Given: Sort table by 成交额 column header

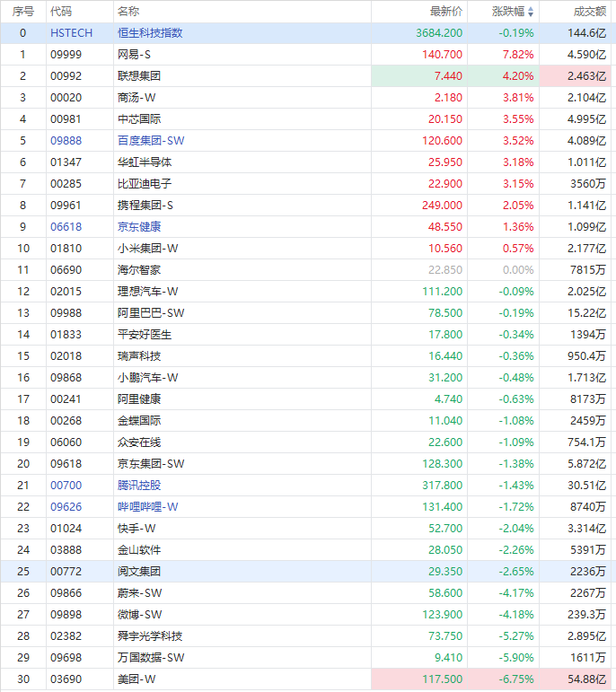Looking at the screenshot, I should [x=589, y=12].
